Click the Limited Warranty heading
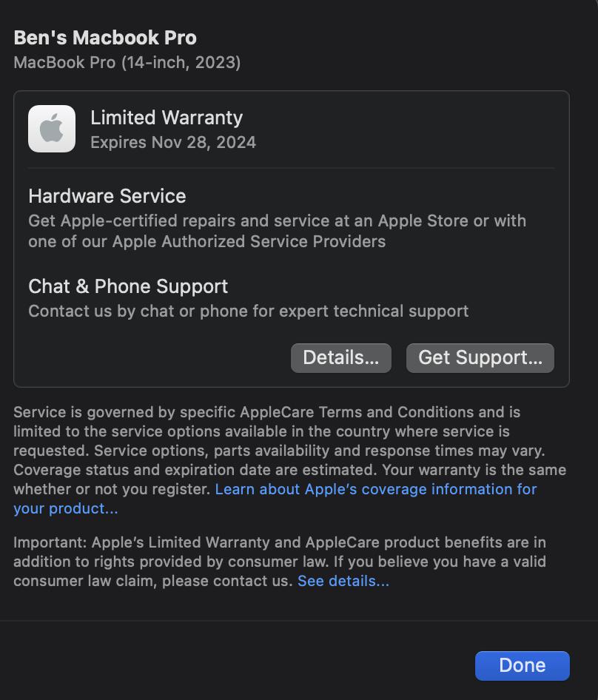Viewport: 598px width, 700px height. [167, 118]
